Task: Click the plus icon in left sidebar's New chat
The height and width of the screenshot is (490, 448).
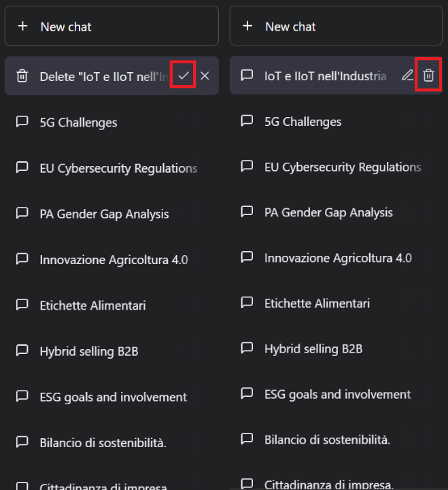Action: click(23, 26)
